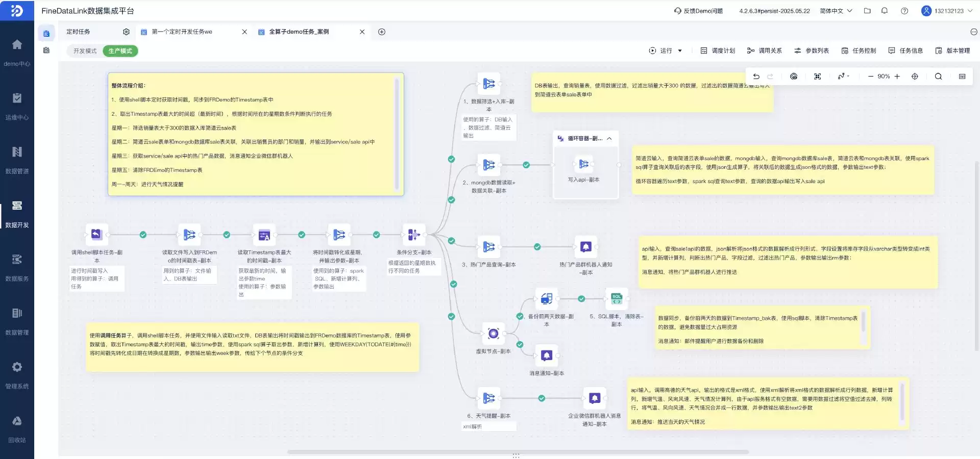Click the canvas search magnifier icon

pos(938,76)
